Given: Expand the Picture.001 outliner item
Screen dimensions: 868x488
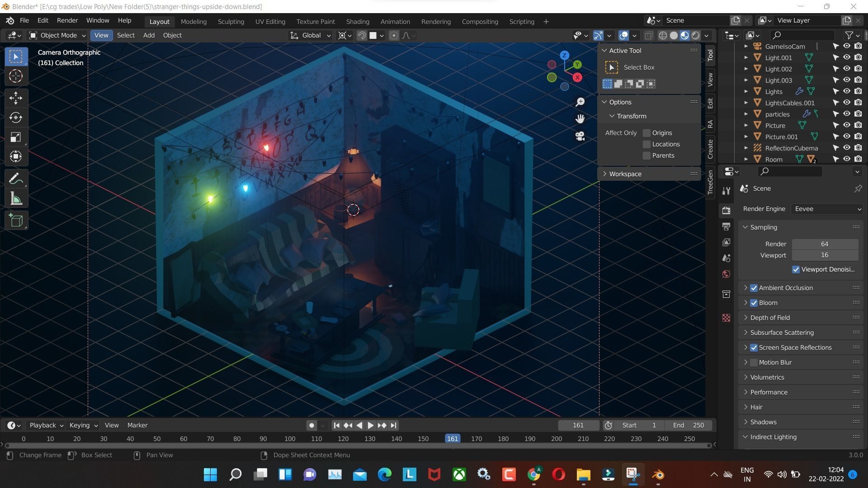Looking at the screenshot, I should [x=746, y=136].
